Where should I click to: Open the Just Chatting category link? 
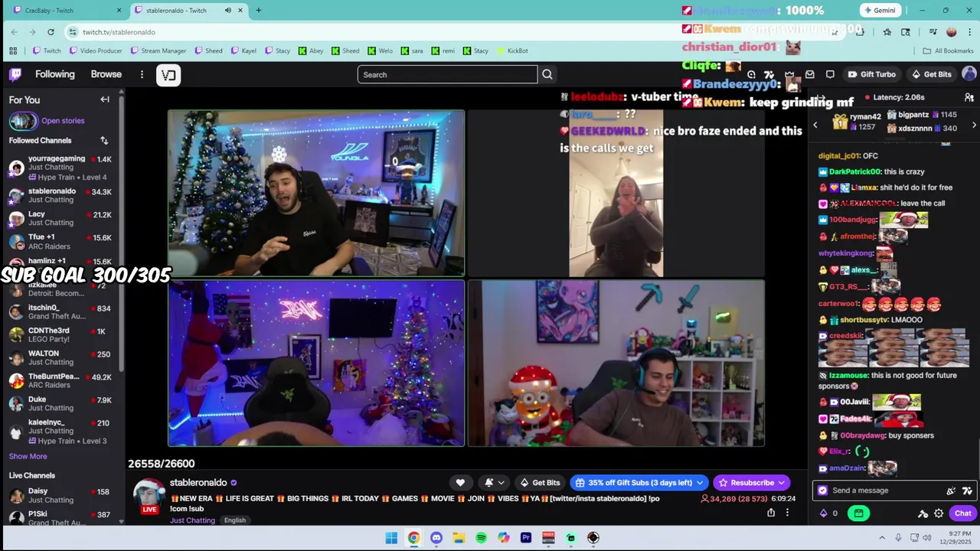192,520
